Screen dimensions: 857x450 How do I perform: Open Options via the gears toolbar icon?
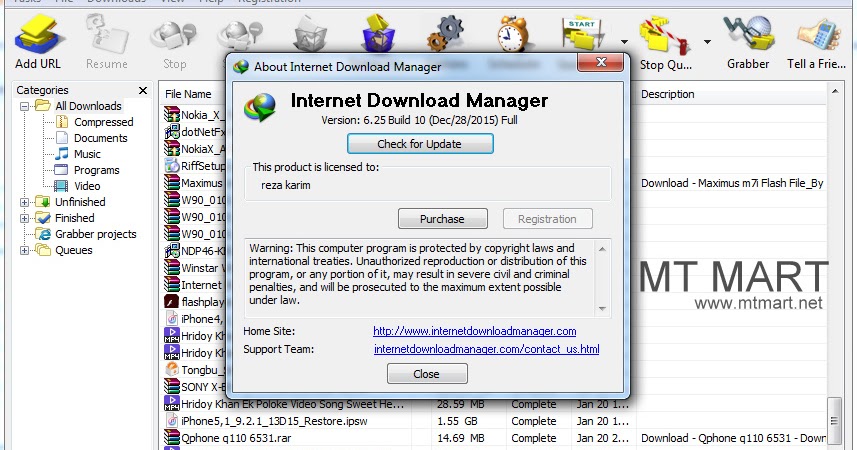(x=445, y=33)
